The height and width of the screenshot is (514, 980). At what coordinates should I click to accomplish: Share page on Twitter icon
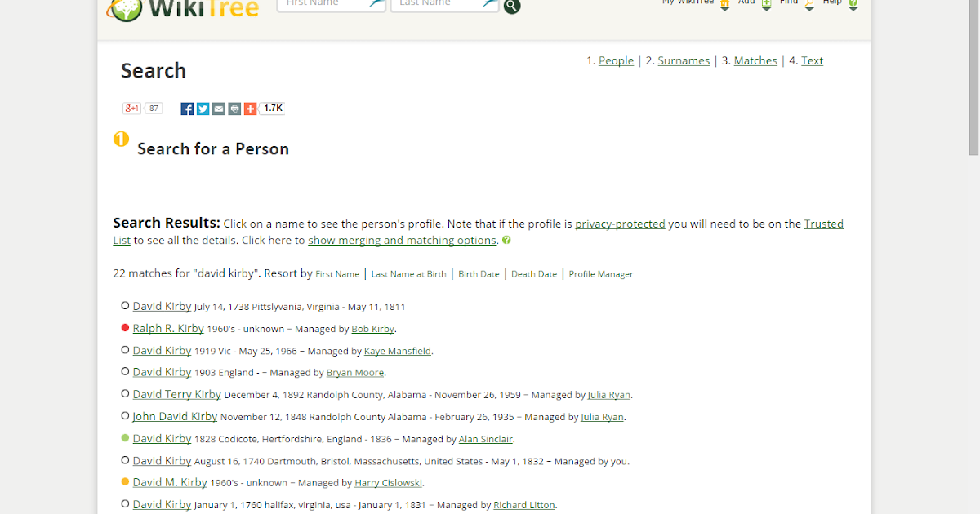tap(203, 109)
